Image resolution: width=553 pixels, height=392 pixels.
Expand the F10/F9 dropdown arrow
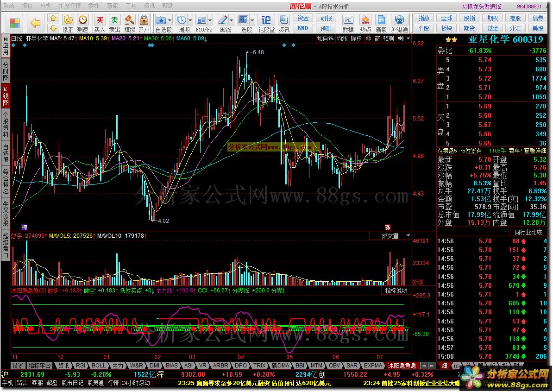click(x=210, y=20)
